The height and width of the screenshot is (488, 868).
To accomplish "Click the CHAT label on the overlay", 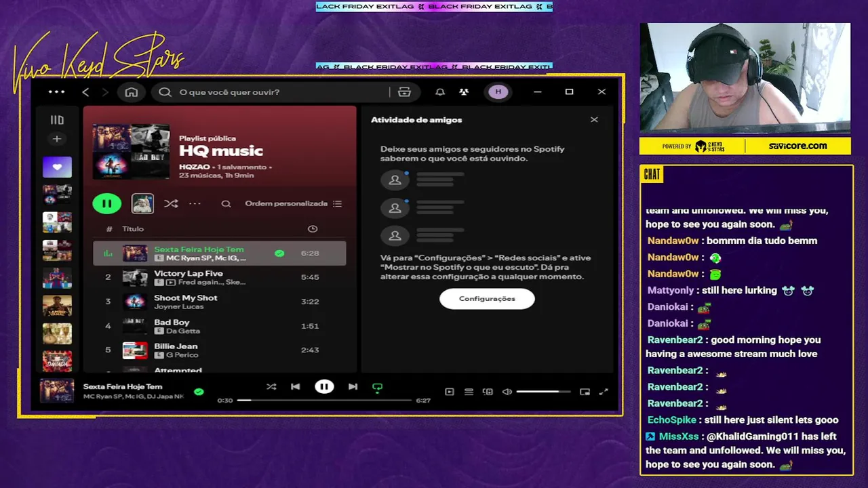I will (x=652, y=175).
